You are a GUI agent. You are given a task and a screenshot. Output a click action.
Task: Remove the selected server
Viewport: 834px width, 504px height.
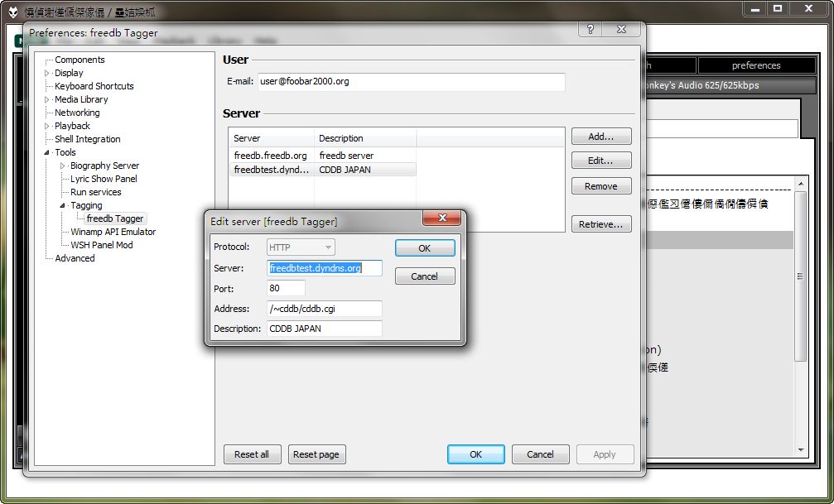[x=601, y=186]
